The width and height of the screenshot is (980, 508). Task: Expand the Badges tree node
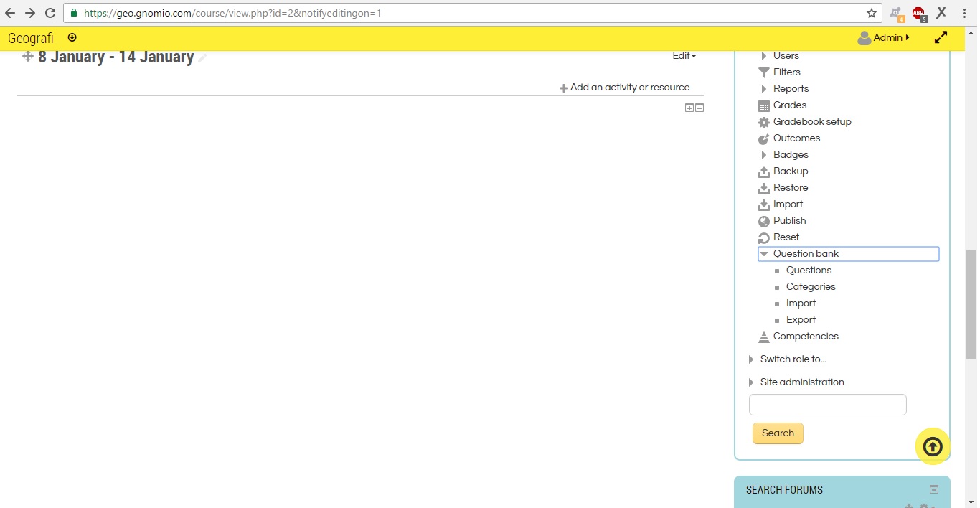[x=764, y=155]
